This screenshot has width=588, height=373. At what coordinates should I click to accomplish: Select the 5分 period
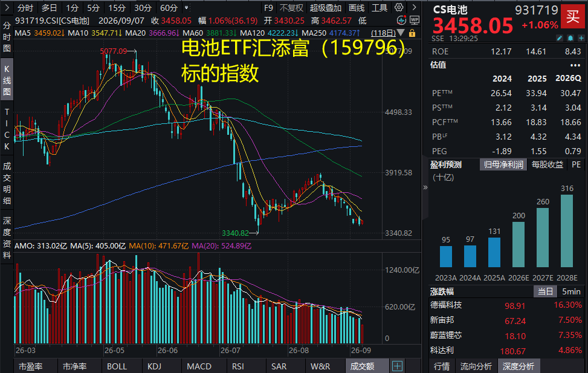[94, 8]
